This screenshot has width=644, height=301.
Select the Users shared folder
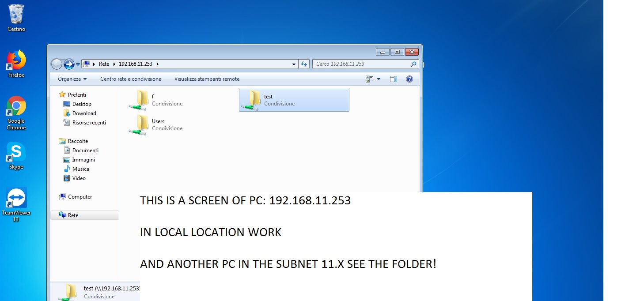pos(158,124)
